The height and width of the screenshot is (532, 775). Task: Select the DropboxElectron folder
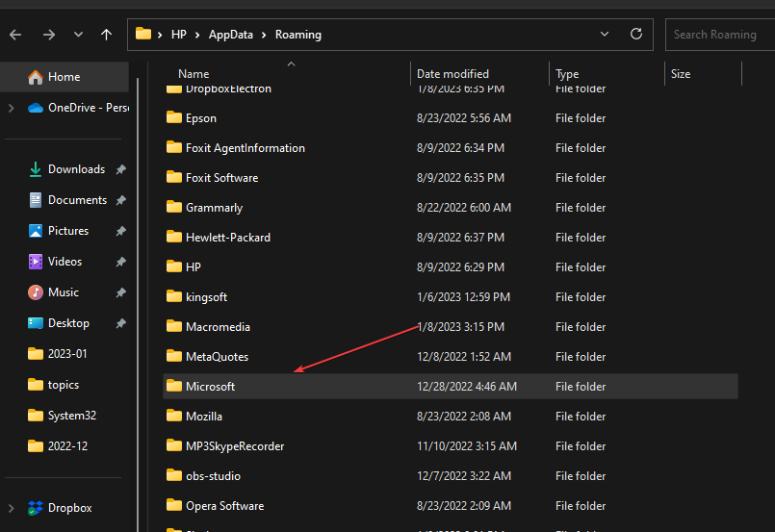(x=228, y=89)
